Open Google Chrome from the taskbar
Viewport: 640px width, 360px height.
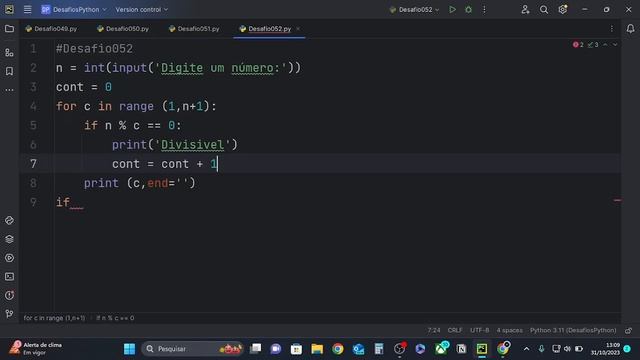coord(338,349)
